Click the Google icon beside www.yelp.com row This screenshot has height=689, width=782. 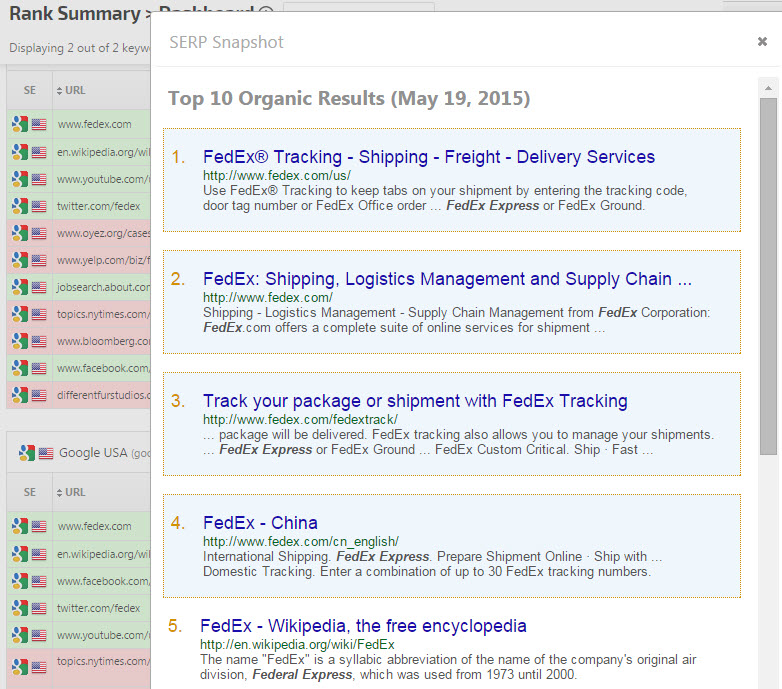coord(20,260)
